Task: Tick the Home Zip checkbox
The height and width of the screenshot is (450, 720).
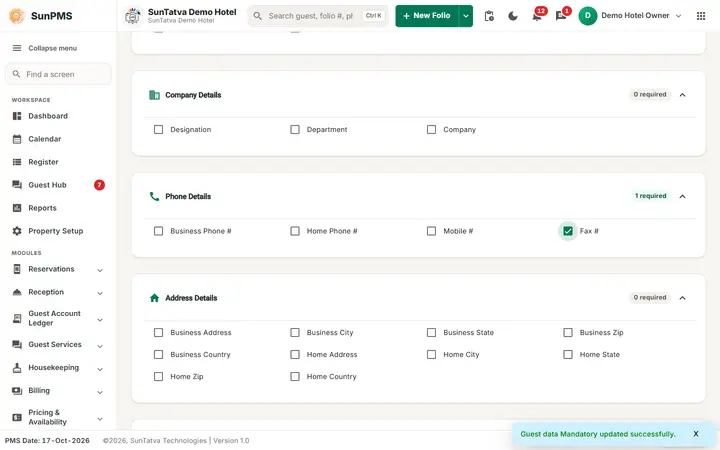Action: (x=158, y=377)
